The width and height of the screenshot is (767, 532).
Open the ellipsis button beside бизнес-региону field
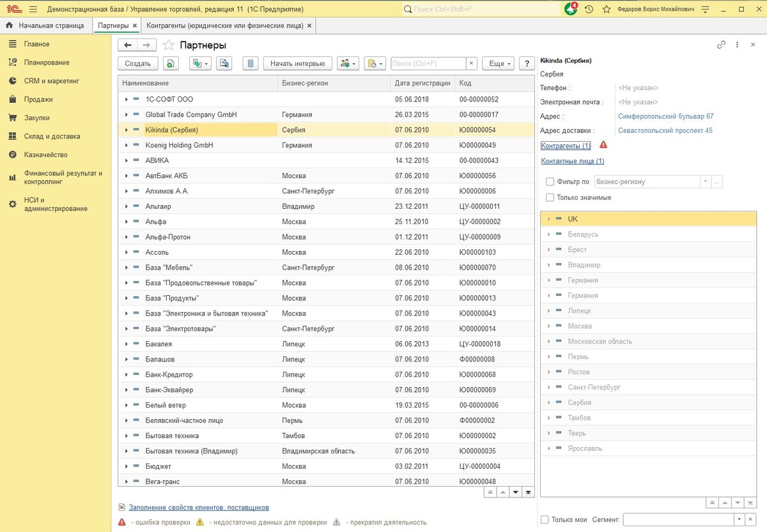click(x=717, y=182)
